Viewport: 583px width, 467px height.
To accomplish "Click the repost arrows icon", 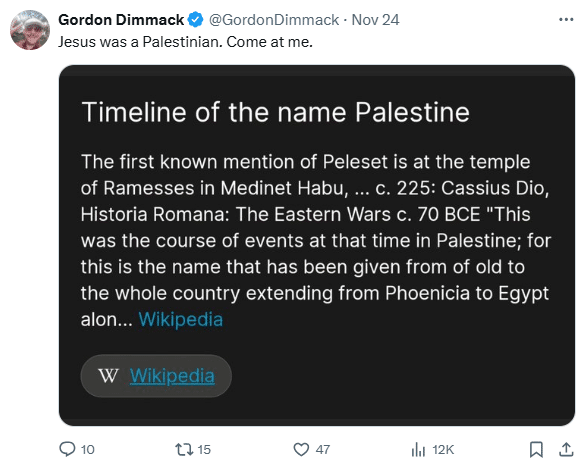I will coord(184,449).
